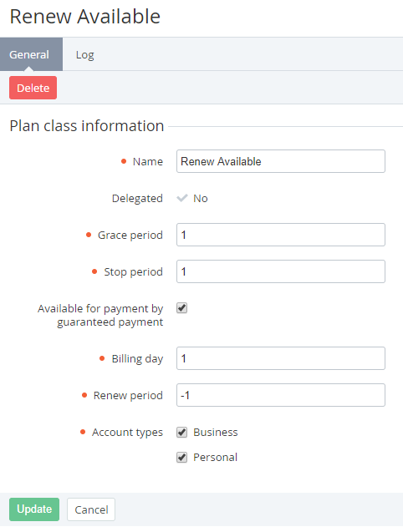
Task: Click the Cancel button
Action: [x=91, y=509]
